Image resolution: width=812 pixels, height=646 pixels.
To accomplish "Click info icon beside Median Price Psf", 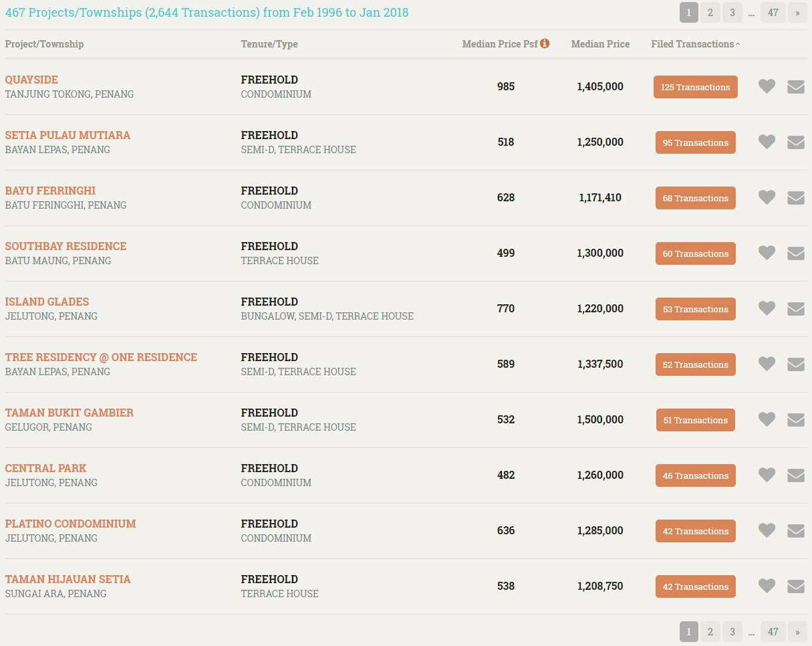I will point(545,43).
